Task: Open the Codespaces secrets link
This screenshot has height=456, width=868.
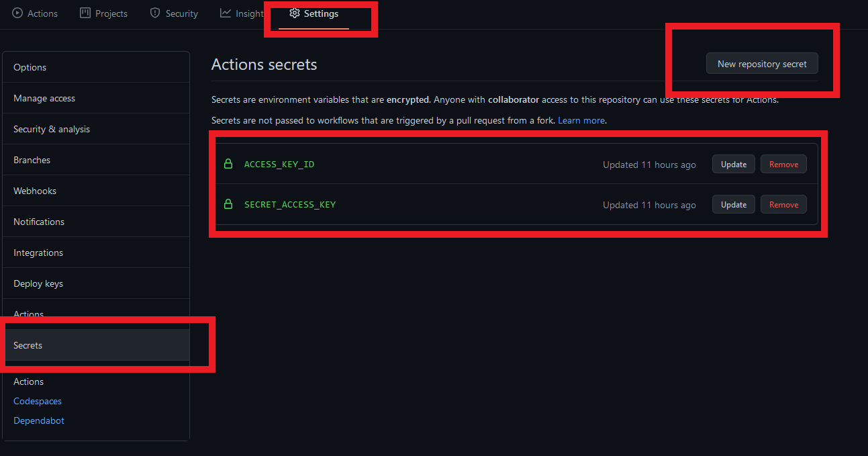Action: click(x=38, y=401)
